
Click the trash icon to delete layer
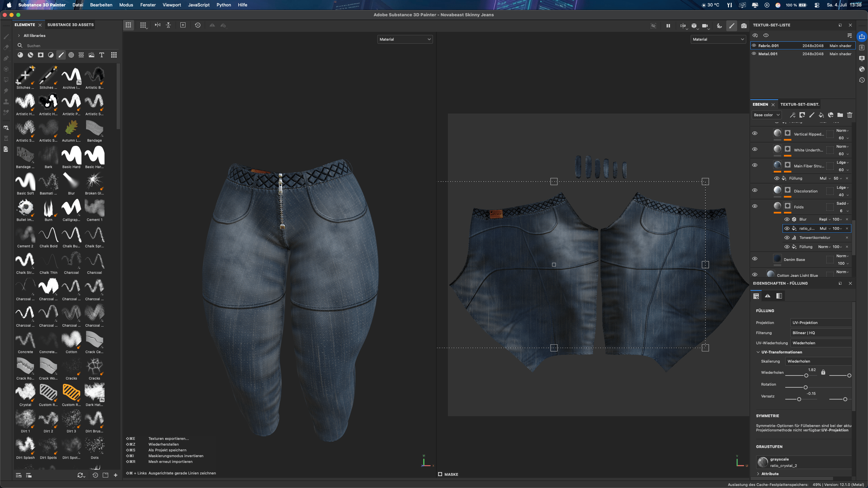click(849, 115)
